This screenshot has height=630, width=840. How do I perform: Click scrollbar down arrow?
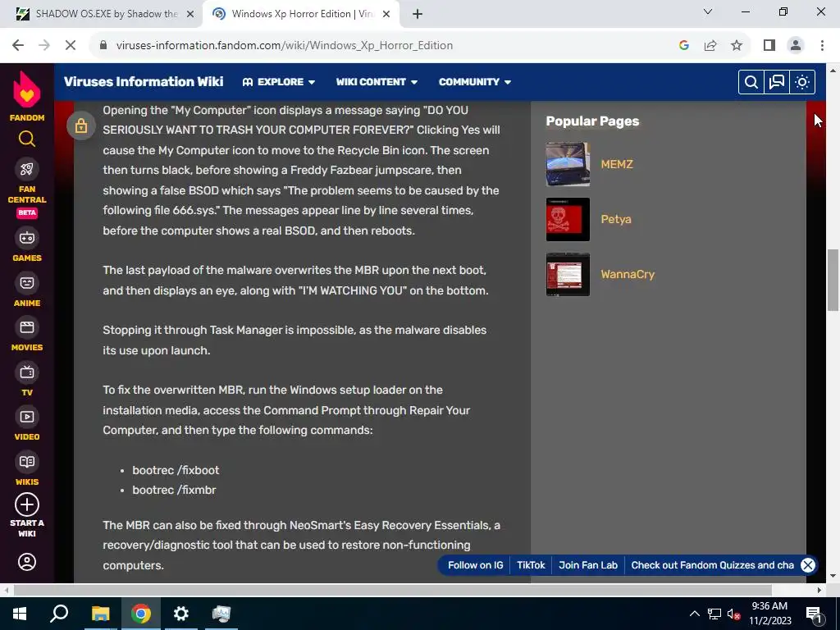[833, 577]
